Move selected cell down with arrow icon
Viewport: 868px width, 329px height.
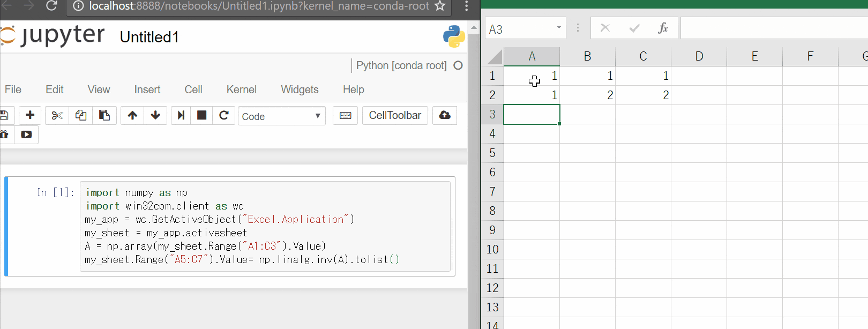click(x=155, y=115)
